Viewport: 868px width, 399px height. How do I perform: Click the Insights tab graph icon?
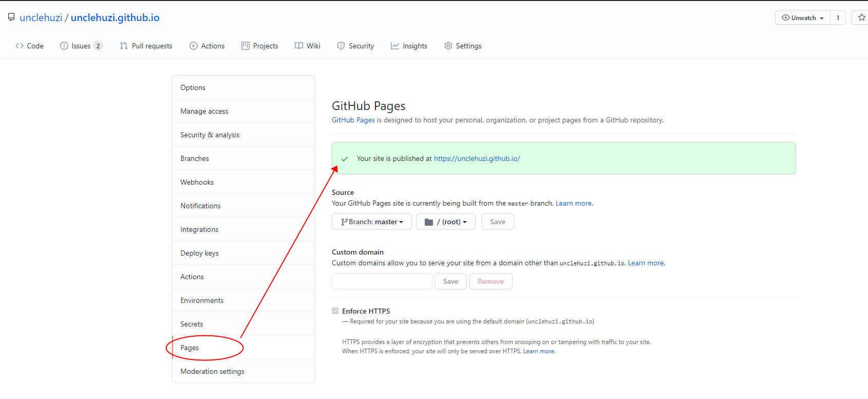click(x=395, y=46)
